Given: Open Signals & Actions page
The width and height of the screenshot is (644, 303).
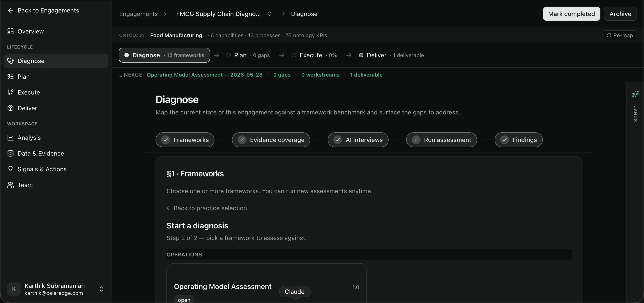Looking at the screenshot, I should [56, 169].
